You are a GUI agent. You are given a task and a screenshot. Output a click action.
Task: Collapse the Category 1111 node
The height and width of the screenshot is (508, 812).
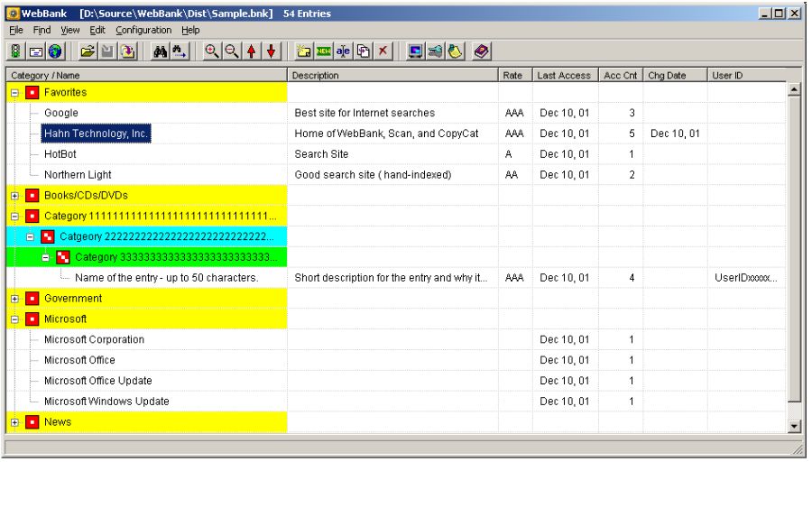pyautogui.click(x=15, y=217)
